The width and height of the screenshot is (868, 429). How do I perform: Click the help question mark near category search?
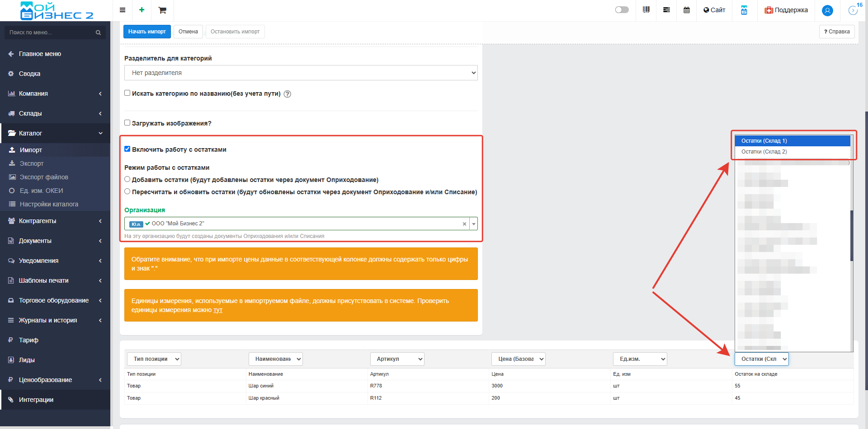287,94
